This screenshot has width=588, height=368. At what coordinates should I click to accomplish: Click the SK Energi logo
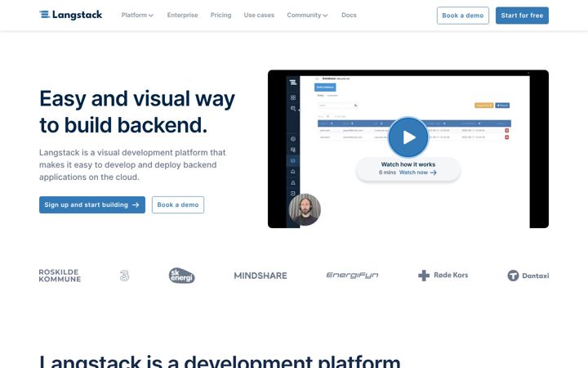click(181, 276)
